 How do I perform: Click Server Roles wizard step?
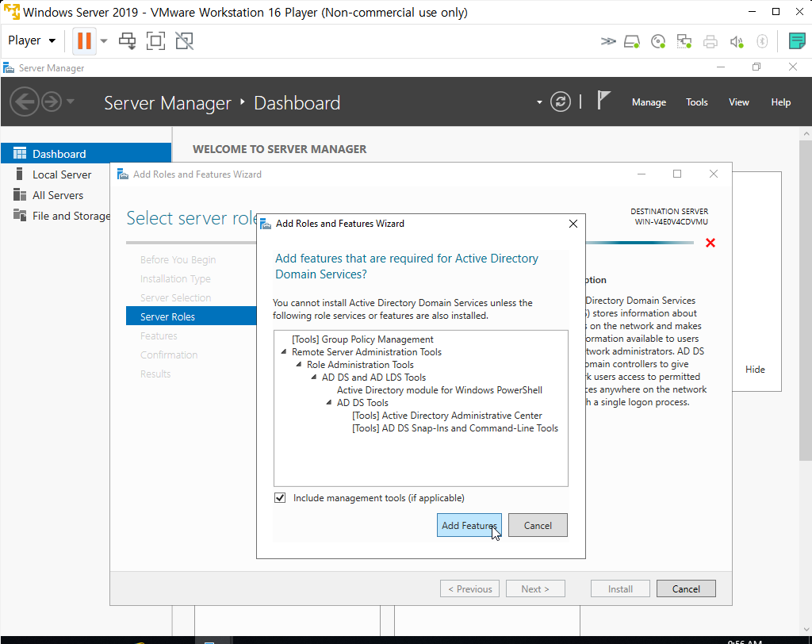point(191,316)
